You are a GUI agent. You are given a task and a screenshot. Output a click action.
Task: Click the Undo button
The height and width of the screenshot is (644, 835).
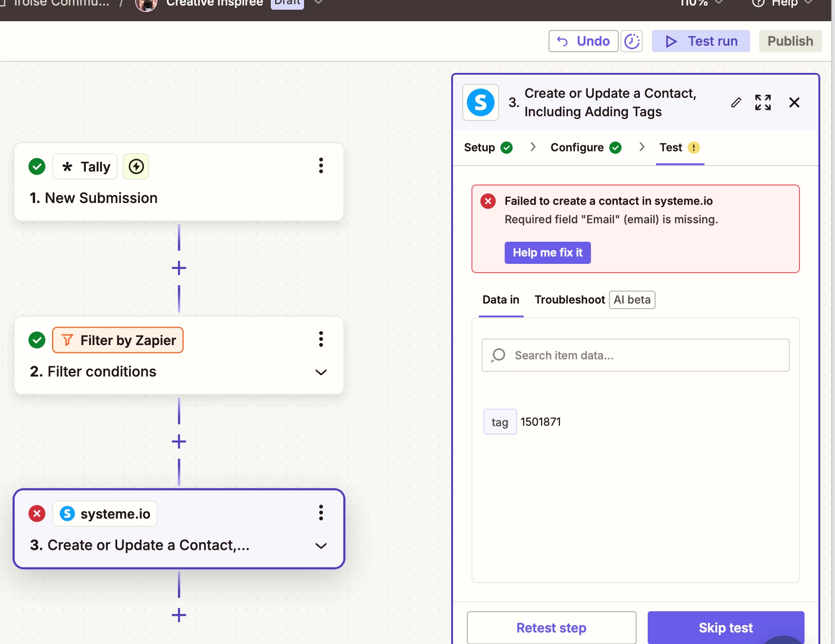point(583,41)
